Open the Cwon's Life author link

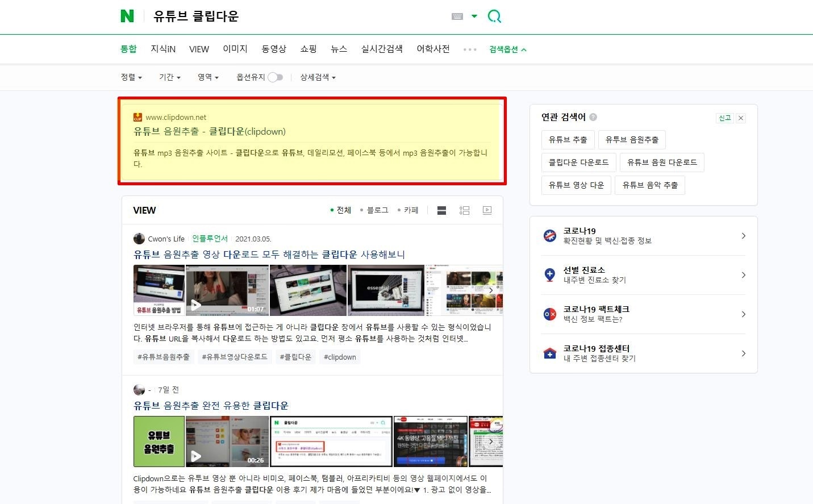point(166,239)
